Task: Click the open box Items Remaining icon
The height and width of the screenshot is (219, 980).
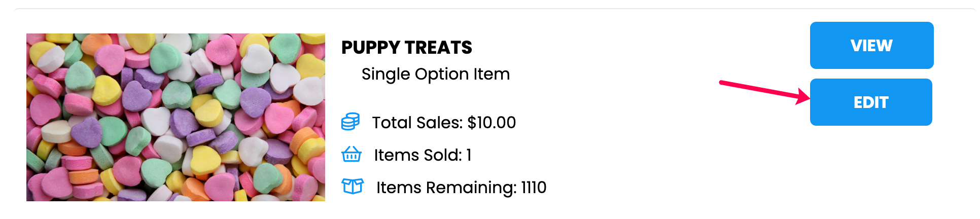Action: [x=353, y=187]
